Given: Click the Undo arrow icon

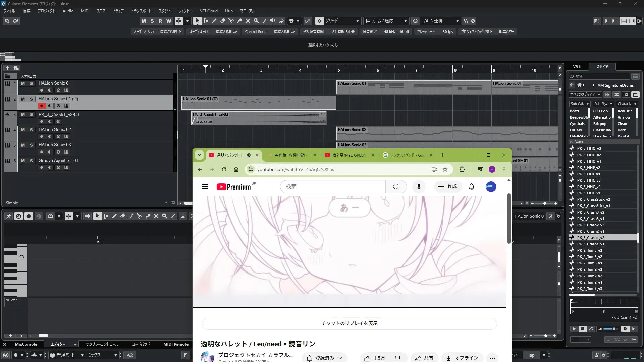Looking at the screenshot, I should pos(7,21).
